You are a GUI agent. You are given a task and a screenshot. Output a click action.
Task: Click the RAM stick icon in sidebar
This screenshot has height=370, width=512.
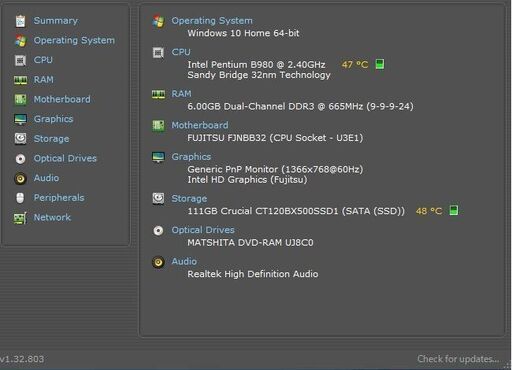(20, 80)
